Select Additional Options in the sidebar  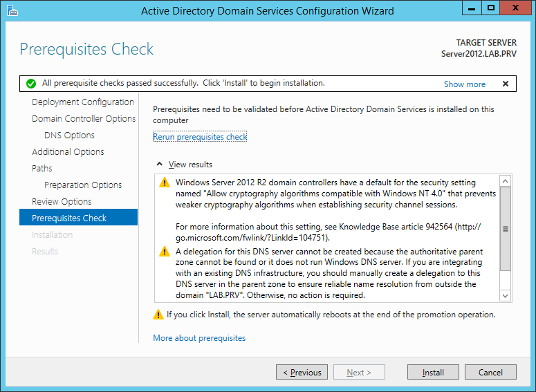tap(68, 151)
